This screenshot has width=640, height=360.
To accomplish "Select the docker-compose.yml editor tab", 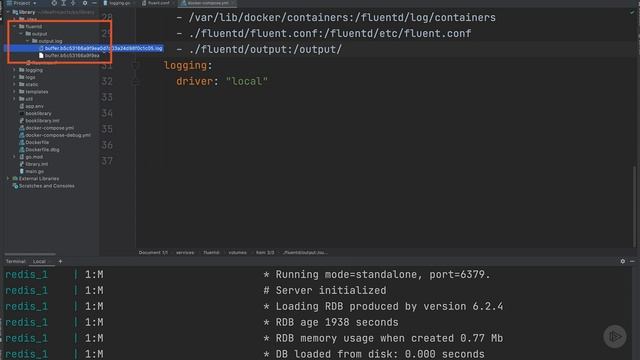I will pyautogui.click(x=207, y=3).
